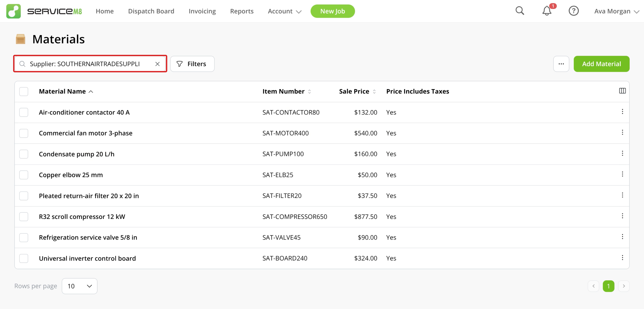The width and height of the screenshot is (644, 309).
Task: Select the Copper elbow 25 mm checkbox
Action: pyautogui.click(x=24, y=175)
